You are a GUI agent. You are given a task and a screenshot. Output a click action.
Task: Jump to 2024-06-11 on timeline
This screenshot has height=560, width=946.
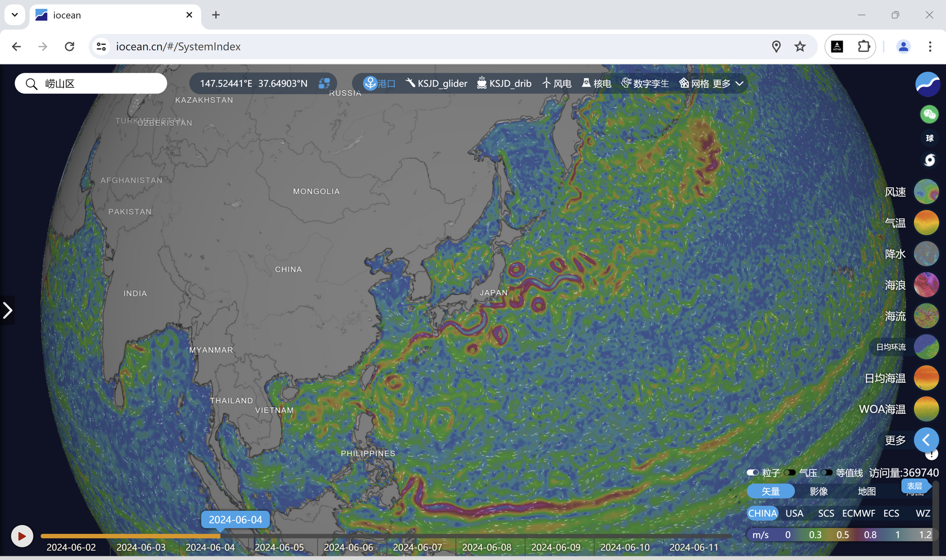694,547
